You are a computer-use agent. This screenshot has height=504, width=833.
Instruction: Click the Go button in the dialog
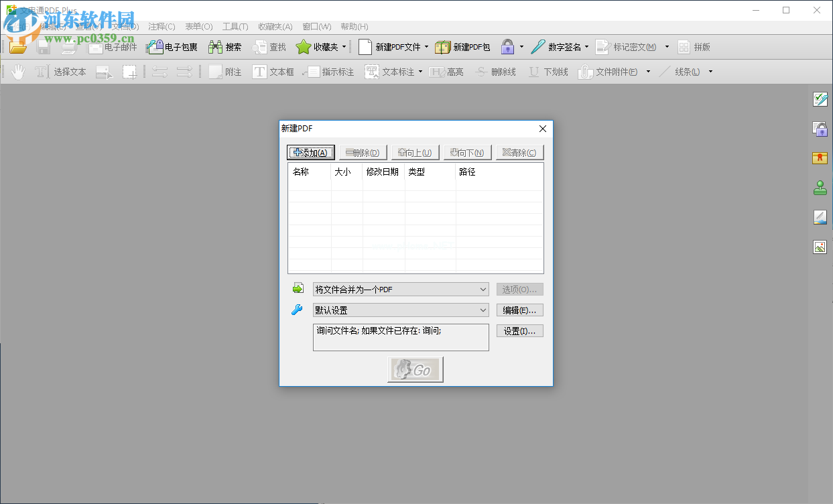coord(415,369)
